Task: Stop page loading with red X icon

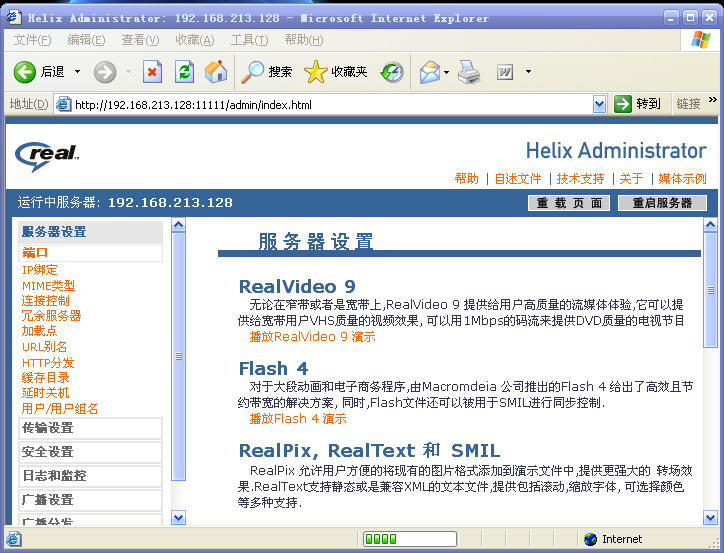Action: pos(152,72)
